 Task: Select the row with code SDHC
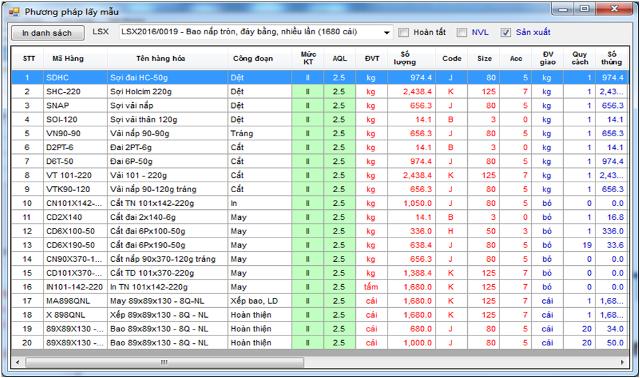tap(320, 78)
